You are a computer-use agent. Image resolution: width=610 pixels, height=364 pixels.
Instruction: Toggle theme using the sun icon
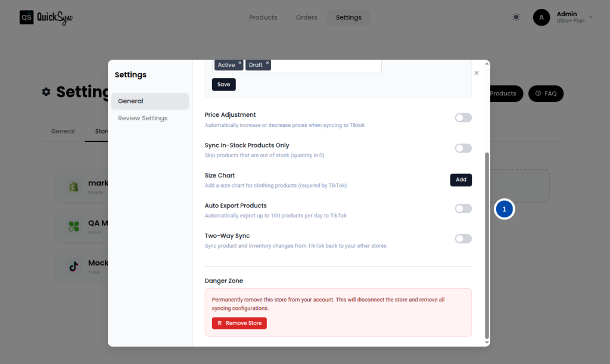pos(516,17)
